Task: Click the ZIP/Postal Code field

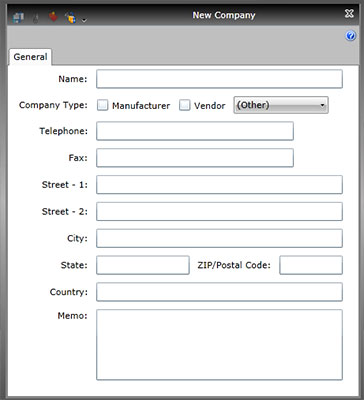Action: pyautogui.click(x=311, y=265)
